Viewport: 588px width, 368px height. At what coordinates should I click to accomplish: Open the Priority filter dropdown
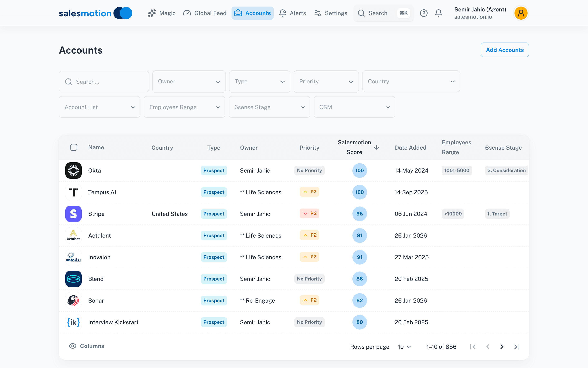tap(326, 82)
